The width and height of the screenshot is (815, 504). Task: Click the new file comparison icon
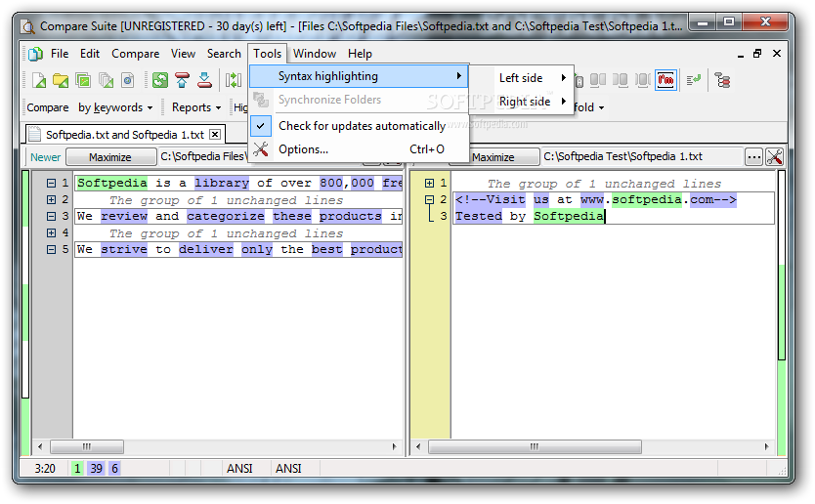click(39, 80)
